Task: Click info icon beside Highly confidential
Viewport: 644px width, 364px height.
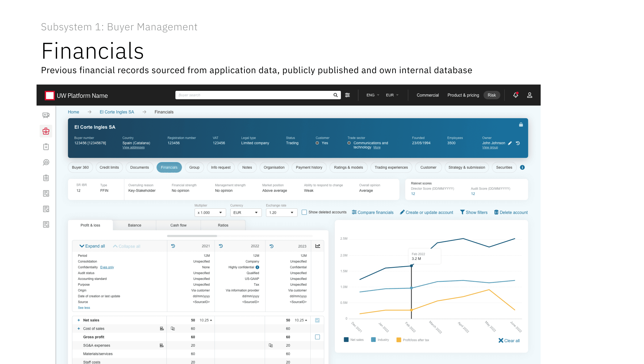Action: coord(258,267)
